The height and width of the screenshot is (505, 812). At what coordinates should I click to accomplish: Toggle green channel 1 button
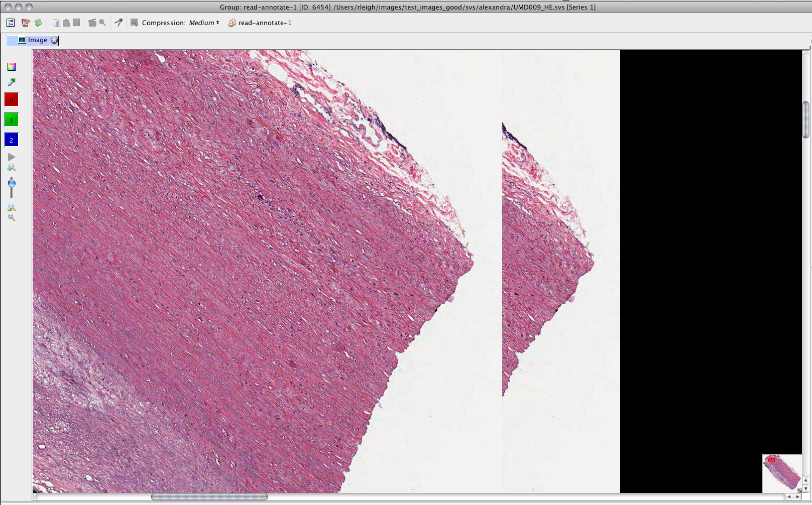pyautogui.click(x=11, y=120)
